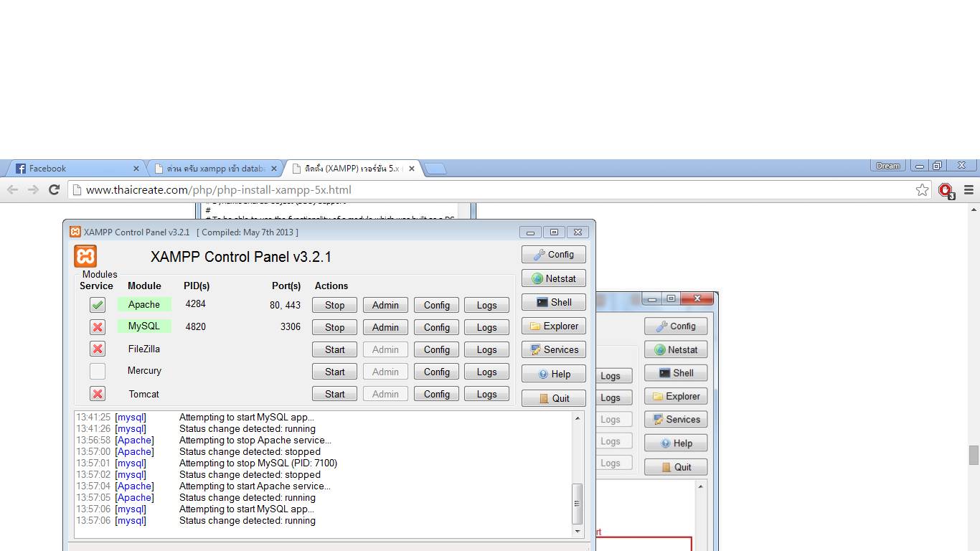980x551 pixels.
Task: Open Explorer from front XAMPP panel
Action: coord(554,326)
